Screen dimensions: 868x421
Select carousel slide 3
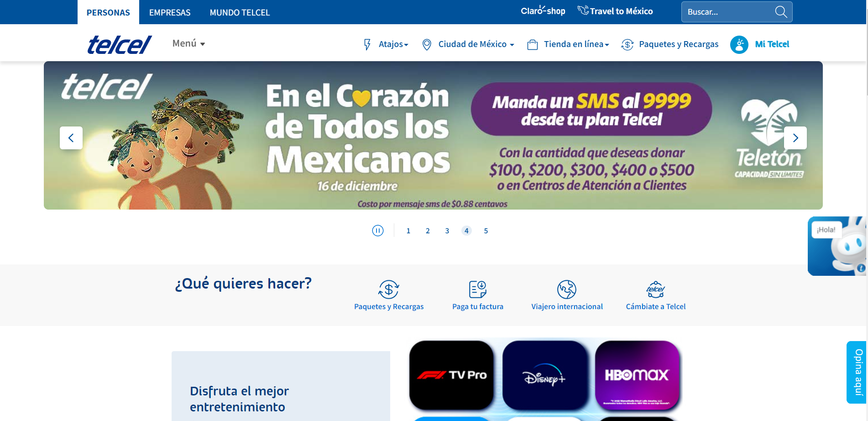(x=447, y=231)
